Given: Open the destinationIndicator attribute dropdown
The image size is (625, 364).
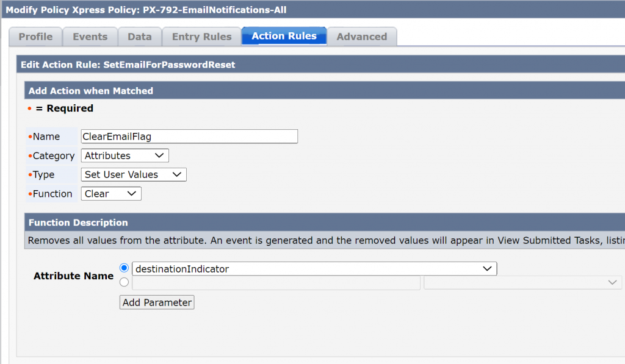Looking at the screenshot, I should (x=314, y=269).
